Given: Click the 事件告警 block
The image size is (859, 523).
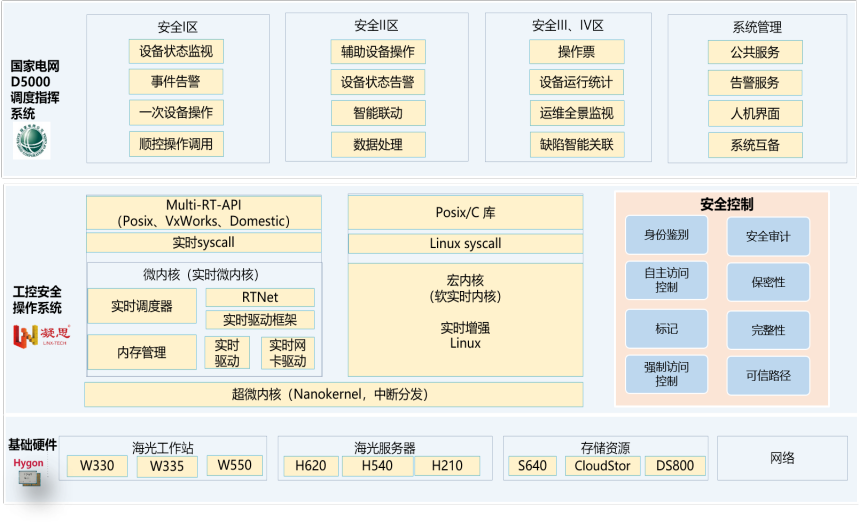Looking at the screenshot, I should point(176,82).
